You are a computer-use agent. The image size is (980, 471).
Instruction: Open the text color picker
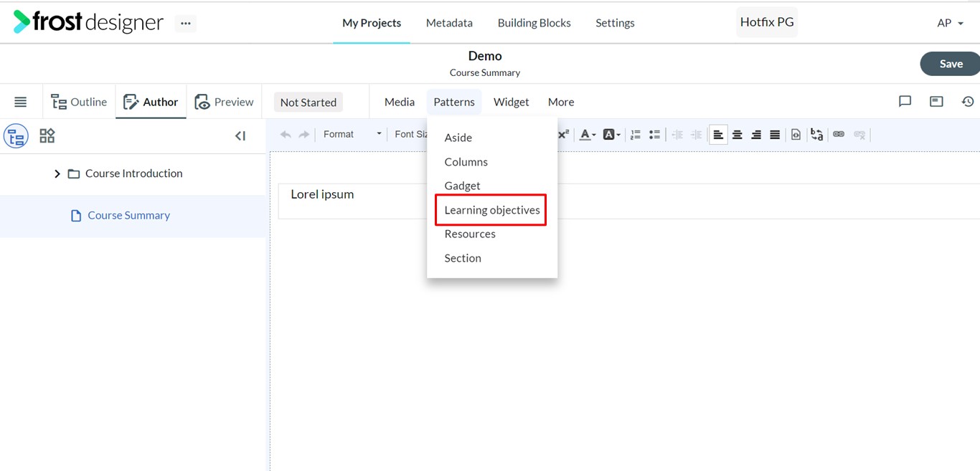(588, 134)
